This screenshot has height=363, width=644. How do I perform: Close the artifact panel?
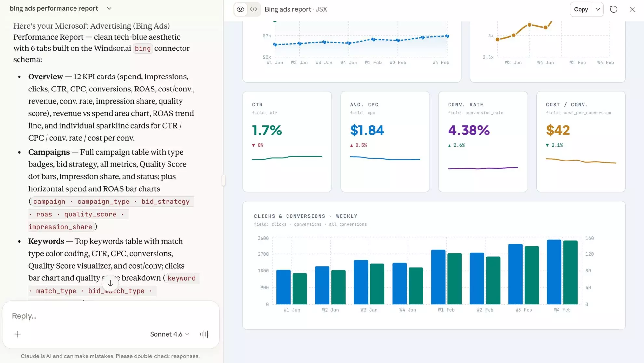[632, 9]
